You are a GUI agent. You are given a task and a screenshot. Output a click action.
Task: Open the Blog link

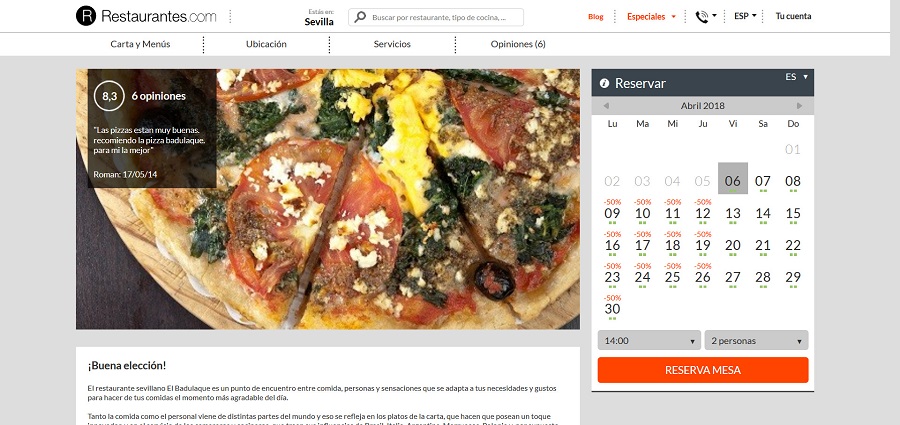tap(596, 17)
